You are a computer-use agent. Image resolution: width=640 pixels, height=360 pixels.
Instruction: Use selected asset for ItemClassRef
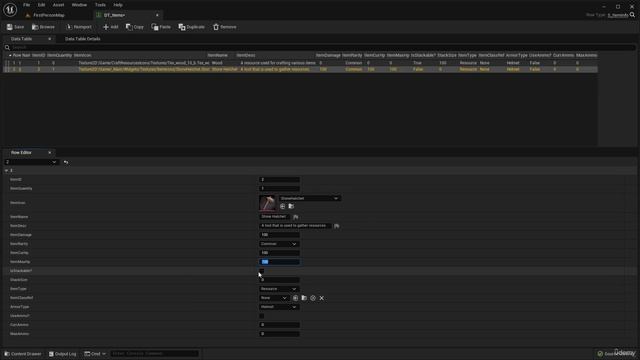(296, 298)
